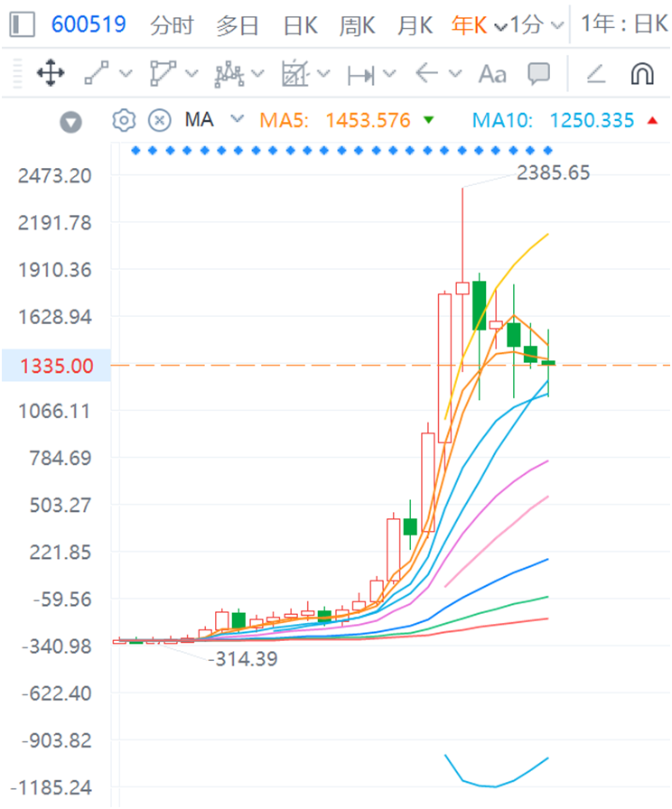Toggle the left sidebar panel icon
This screenshot has width=672, height=809.
pos(23,24)
